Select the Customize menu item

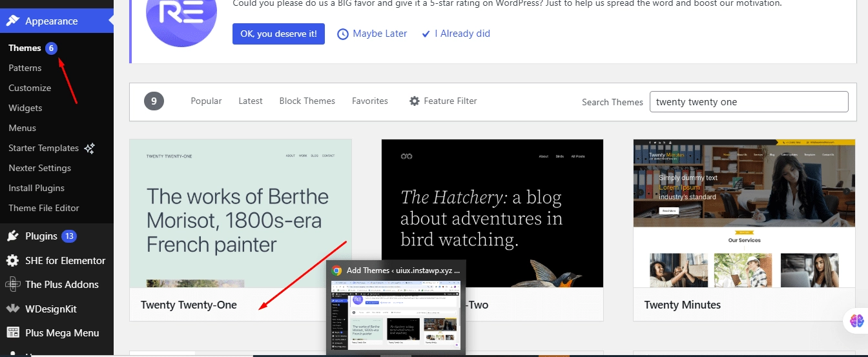(x=30, y=88)
